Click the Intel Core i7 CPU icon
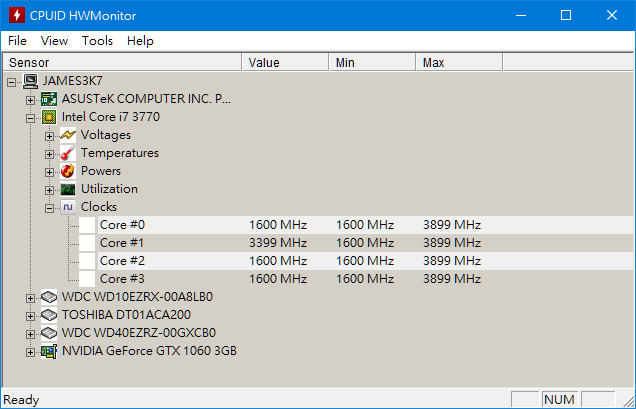The height and width of the screenshot is (409, 636). pyautogui.click(x=49, y=117)
